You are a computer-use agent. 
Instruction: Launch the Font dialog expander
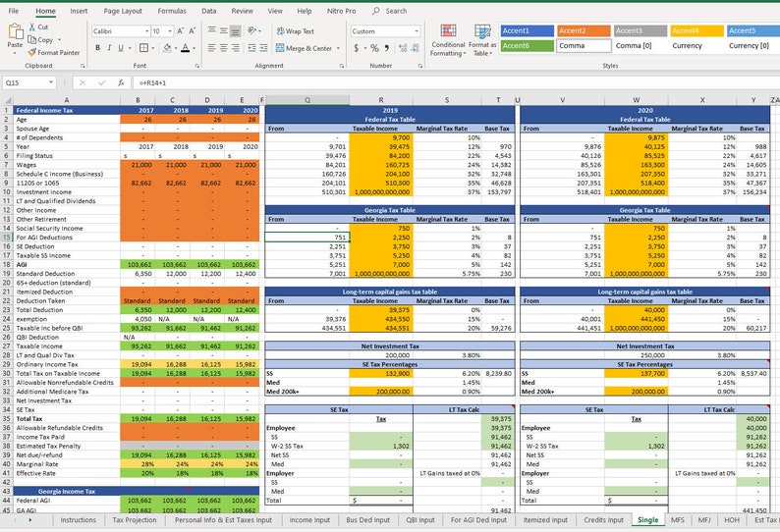pyautogui.click(x=197, y=66)
